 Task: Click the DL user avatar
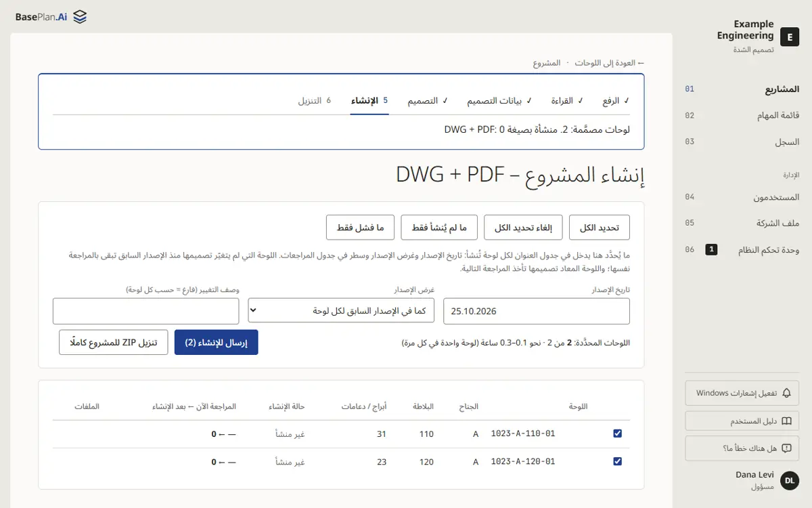790,481
